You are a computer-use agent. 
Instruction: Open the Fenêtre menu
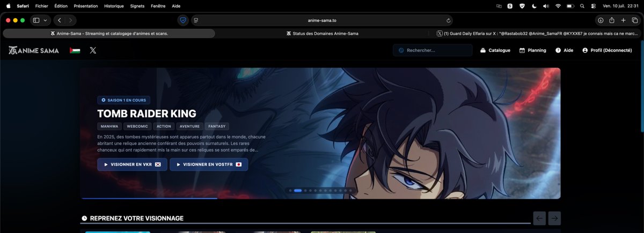point(158,6)
